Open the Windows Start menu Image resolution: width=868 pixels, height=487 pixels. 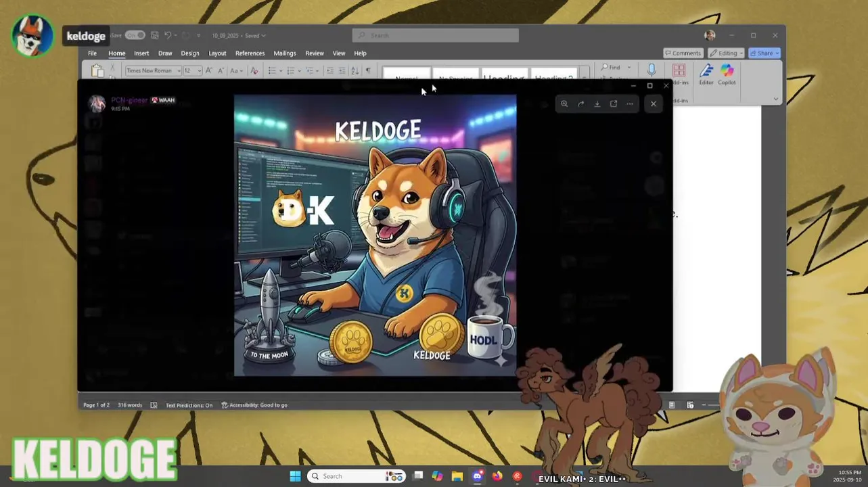pyautogui.click(x=295, y=476)
